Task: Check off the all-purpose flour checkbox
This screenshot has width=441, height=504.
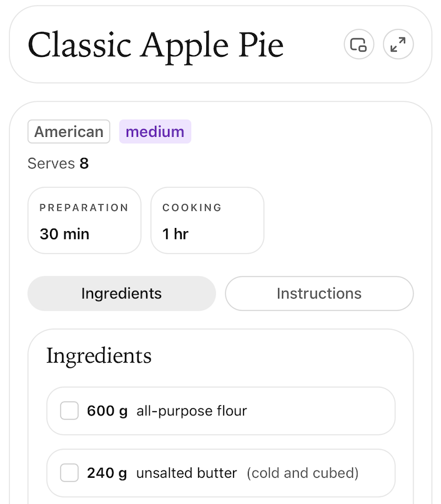Action: [x=69, y=411]
